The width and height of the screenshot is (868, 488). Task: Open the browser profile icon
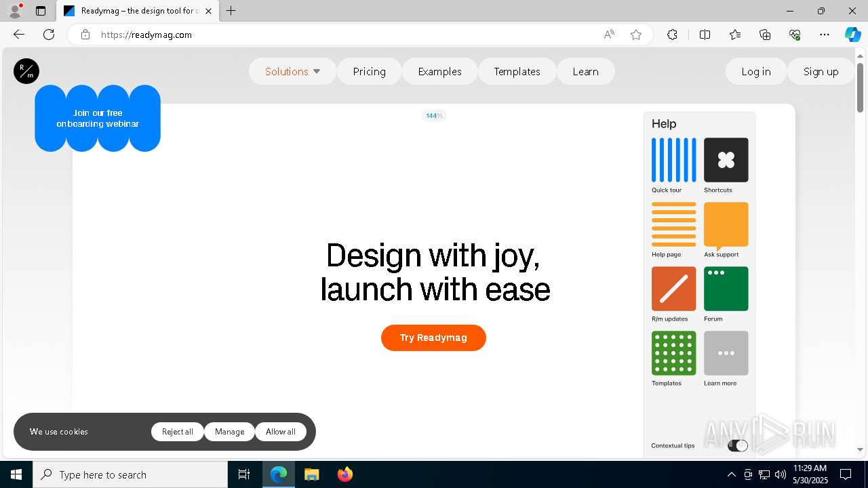pos(15,11)
